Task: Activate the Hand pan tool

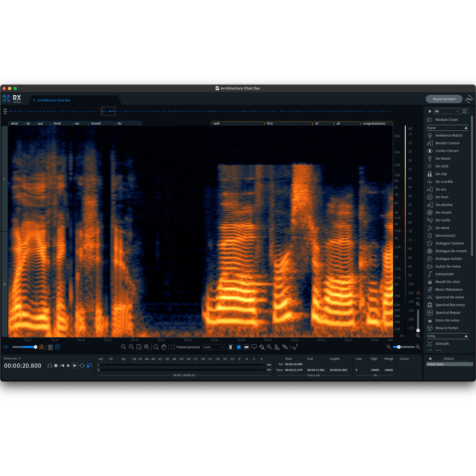Action: pyautogui.click(x=164, y=347)
